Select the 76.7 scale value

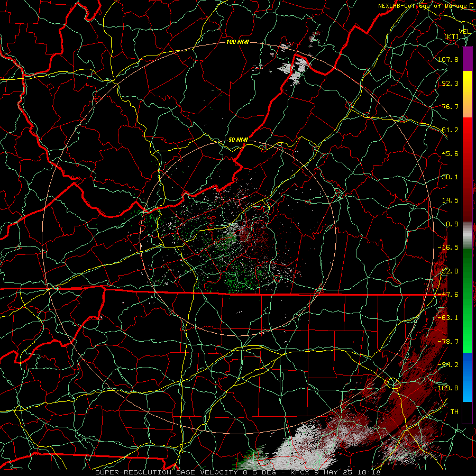coord(450,106)
